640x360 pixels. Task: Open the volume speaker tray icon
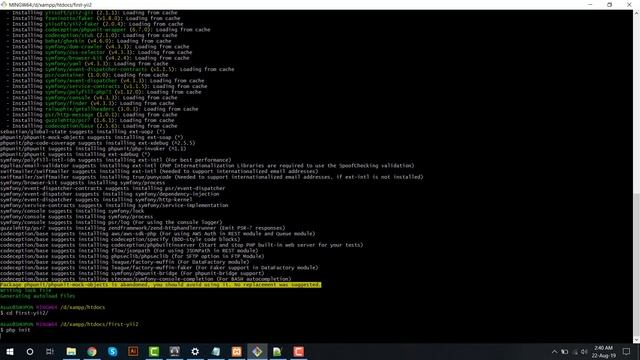(584, 352)
